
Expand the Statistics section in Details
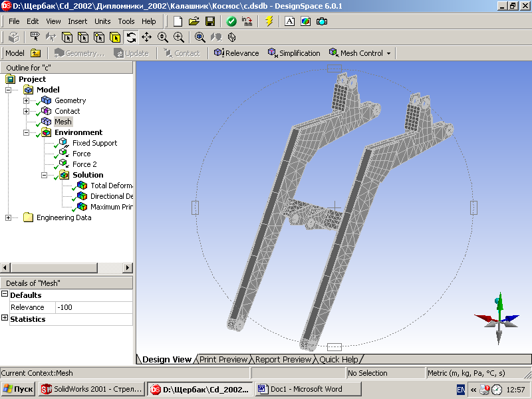coord(5,319)
